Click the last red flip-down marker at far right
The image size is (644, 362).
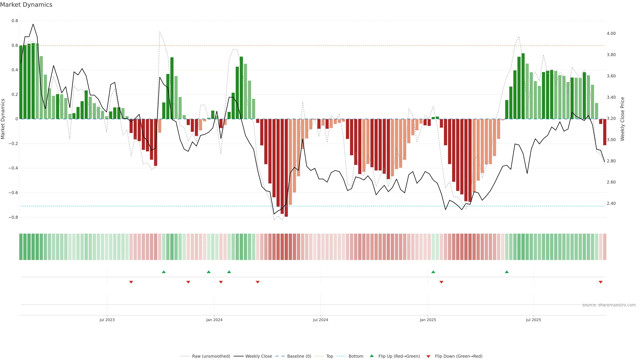pyautogui.click(x=601, y=282)
